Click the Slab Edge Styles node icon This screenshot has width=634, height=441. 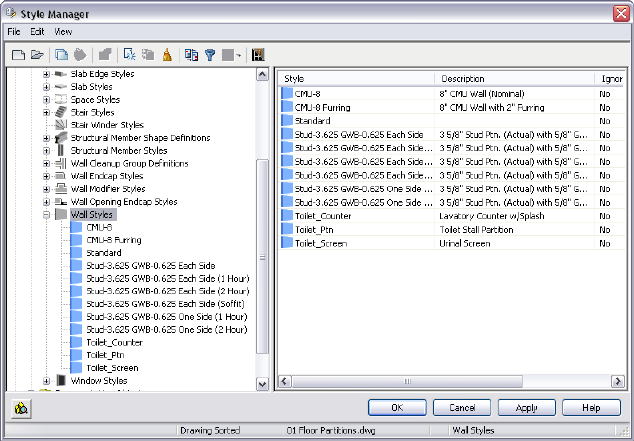click(x=61, y=74)
